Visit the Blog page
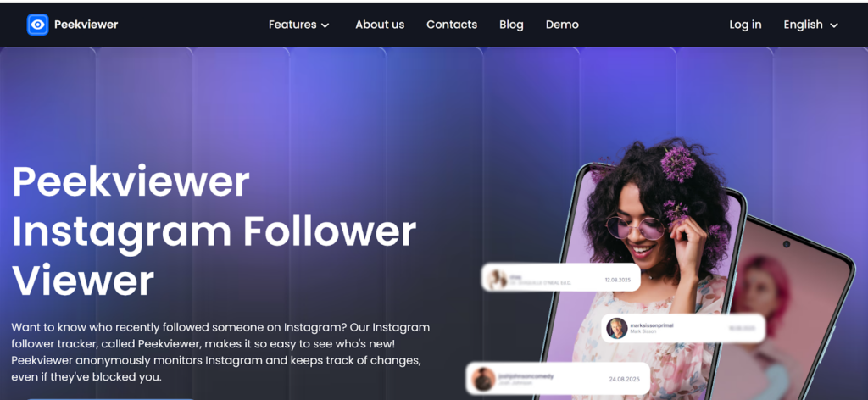 coord(511,25)
